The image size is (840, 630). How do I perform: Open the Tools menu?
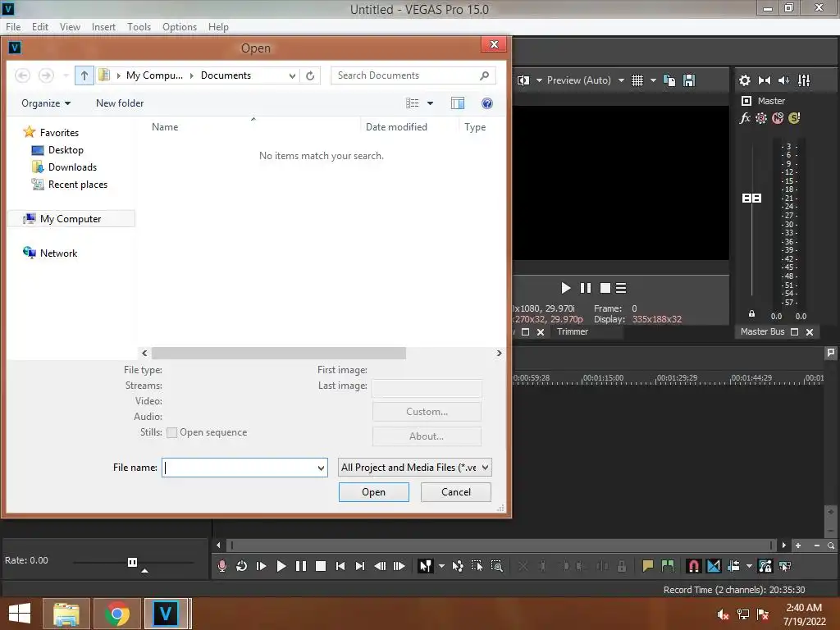coord(139,27)
